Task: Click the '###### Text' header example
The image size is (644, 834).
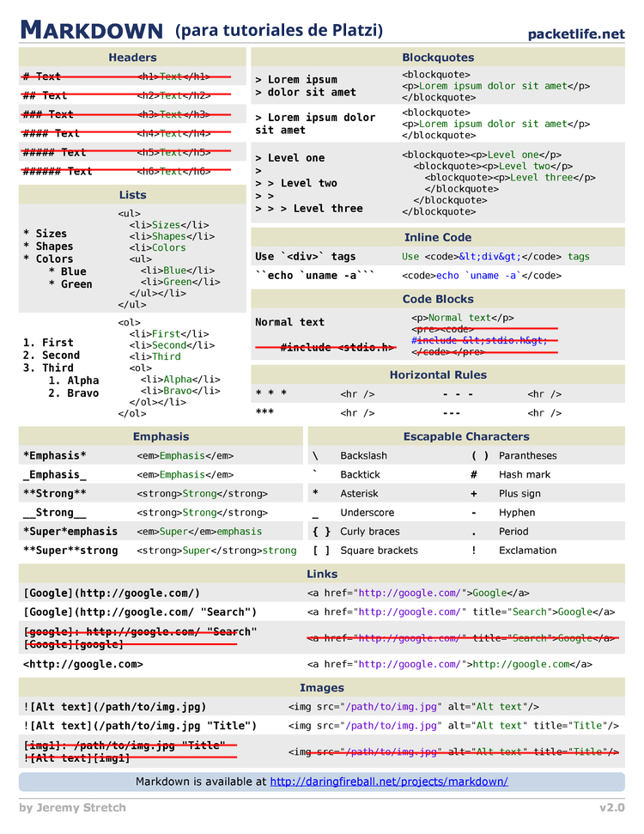Action: click(58, 171)
